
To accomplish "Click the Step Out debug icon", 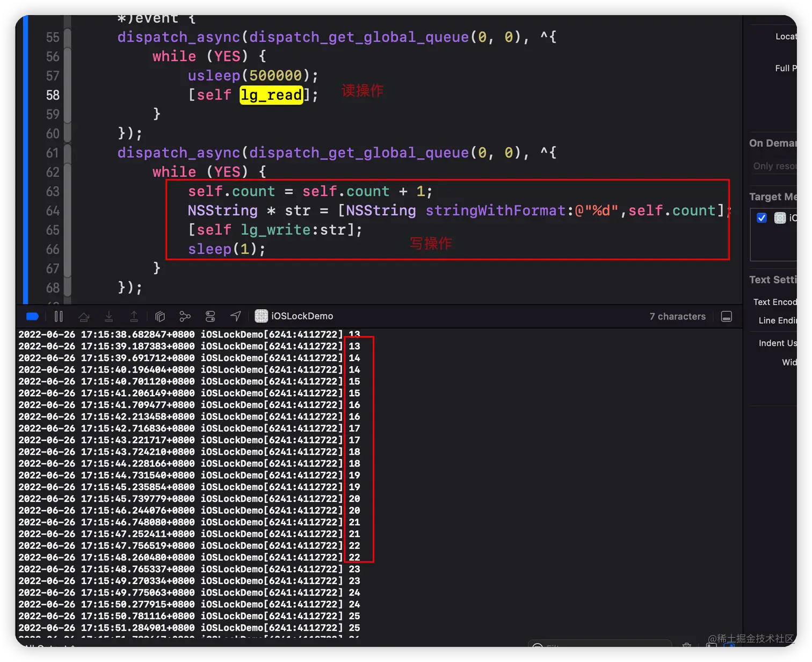I will tap(134, 316).
